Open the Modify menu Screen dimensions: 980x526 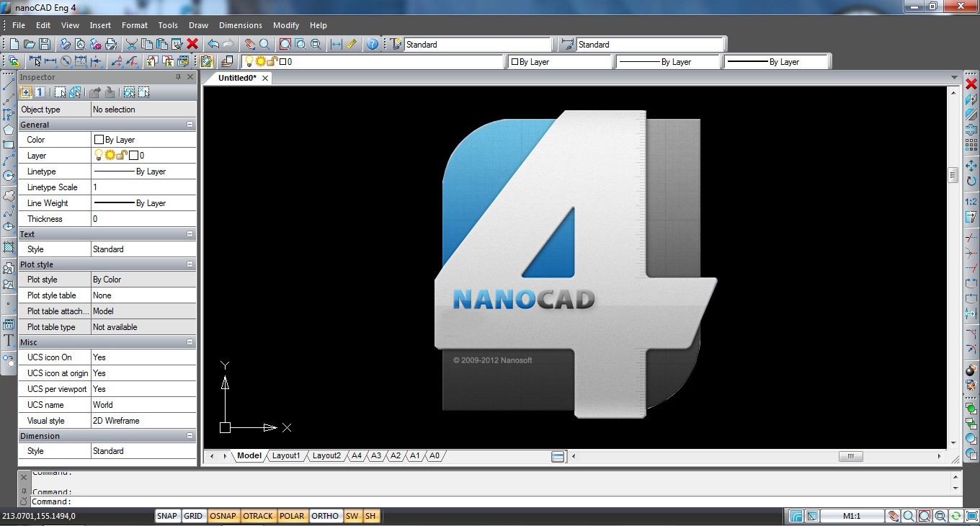point(286,25)
